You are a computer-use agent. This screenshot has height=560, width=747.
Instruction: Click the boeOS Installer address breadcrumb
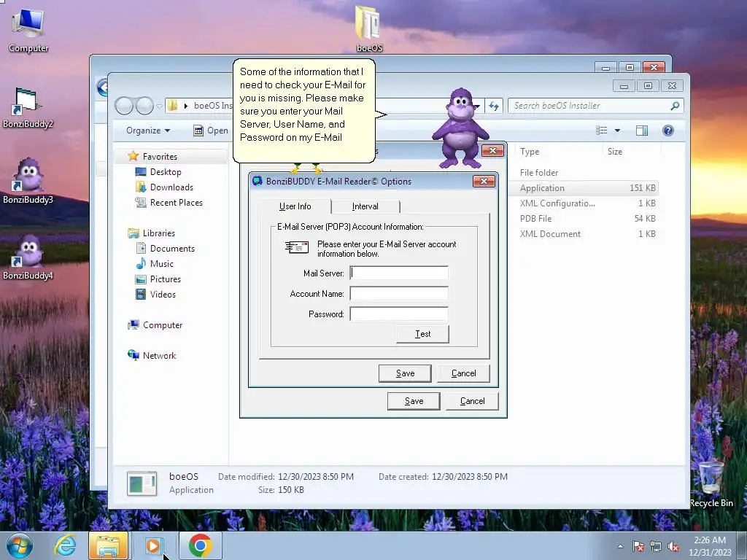[x=213, y=106]
